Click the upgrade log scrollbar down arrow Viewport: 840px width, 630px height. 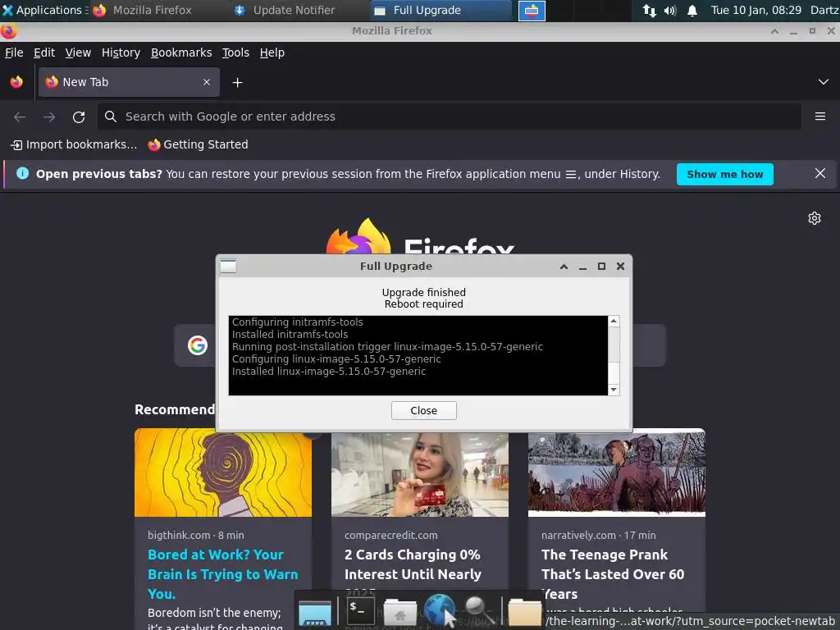click(614, 390)
